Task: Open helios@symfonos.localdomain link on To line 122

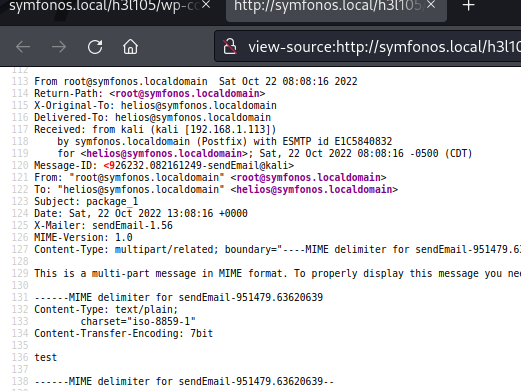Action: click(x=314, y=189)
